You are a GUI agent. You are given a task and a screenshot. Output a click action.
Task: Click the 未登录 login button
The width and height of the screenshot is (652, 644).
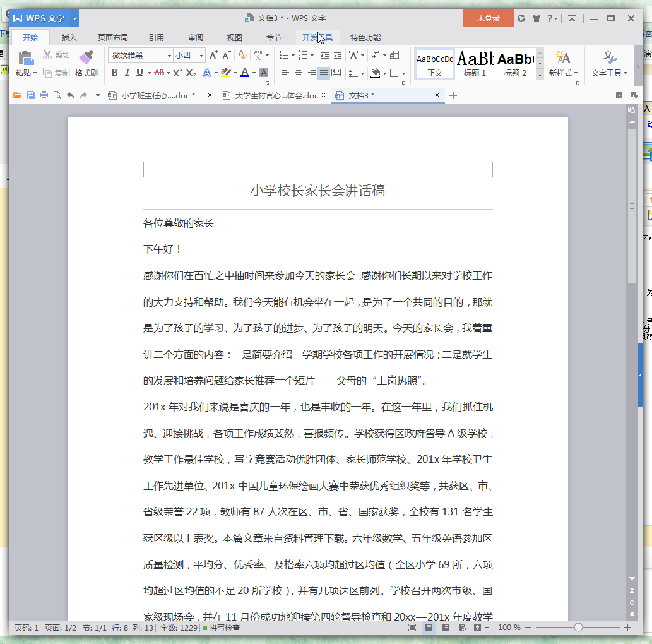tap(488, 18)
